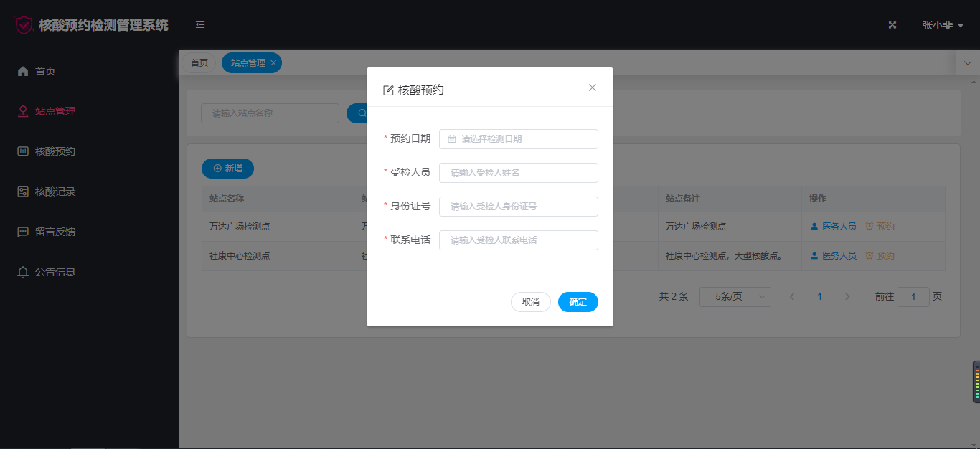
Task: Toggle sidebar collapse hamburger icon
Action: [x=200, y=25]
